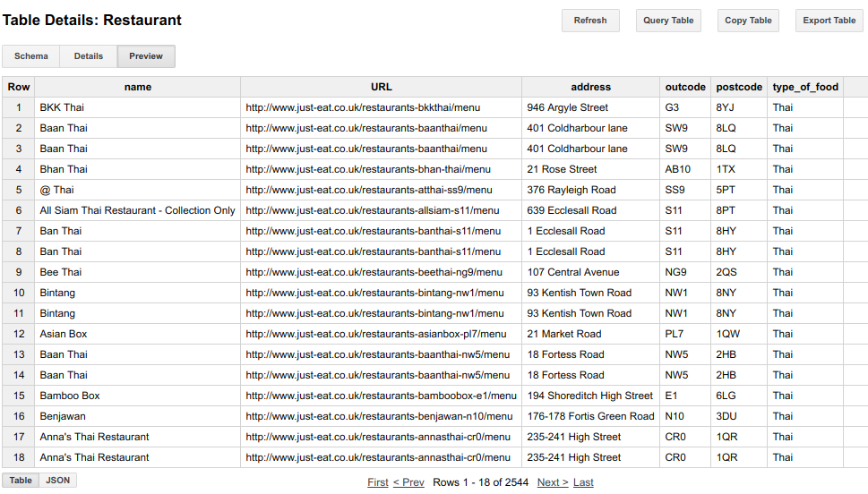Click the Prev page link
Screen dimensions: 868x494
pos(408,482)
